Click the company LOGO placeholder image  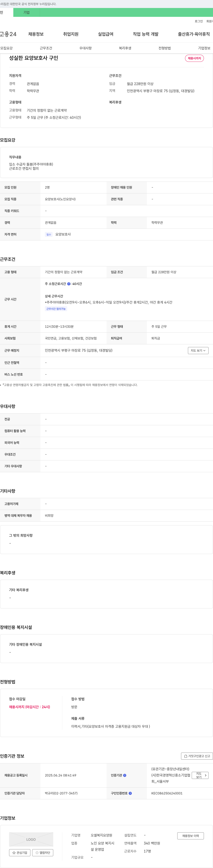click(31, 839)
